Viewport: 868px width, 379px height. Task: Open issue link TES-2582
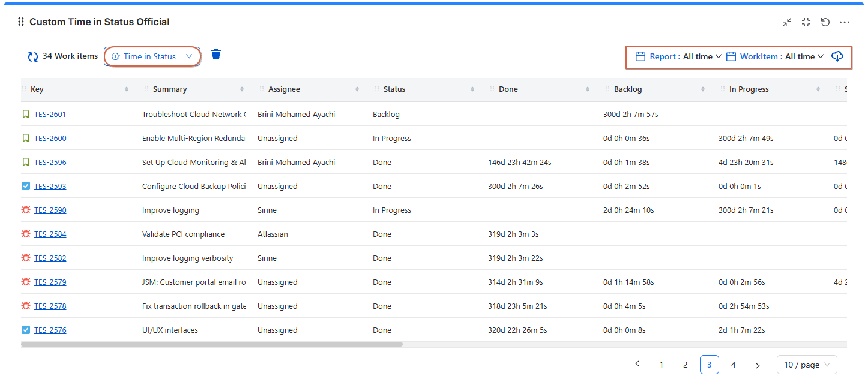50,258
